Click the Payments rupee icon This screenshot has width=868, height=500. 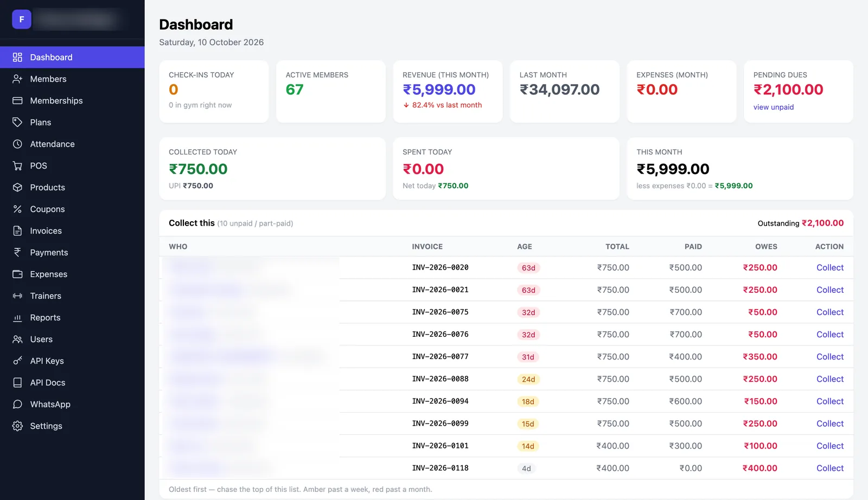pyautogui.click(x=17, y=252)
